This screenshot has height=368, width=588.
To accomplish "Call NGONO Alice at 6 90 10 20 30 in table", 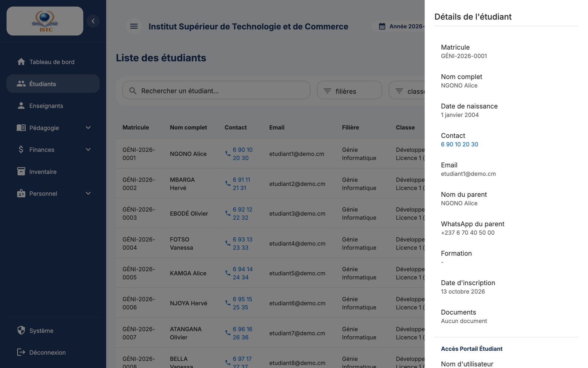I will [243, 154].
